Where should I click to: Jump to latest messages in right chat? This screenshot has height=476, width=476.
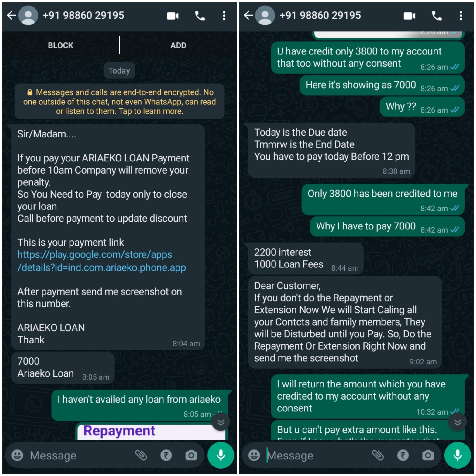click(458, 422)
